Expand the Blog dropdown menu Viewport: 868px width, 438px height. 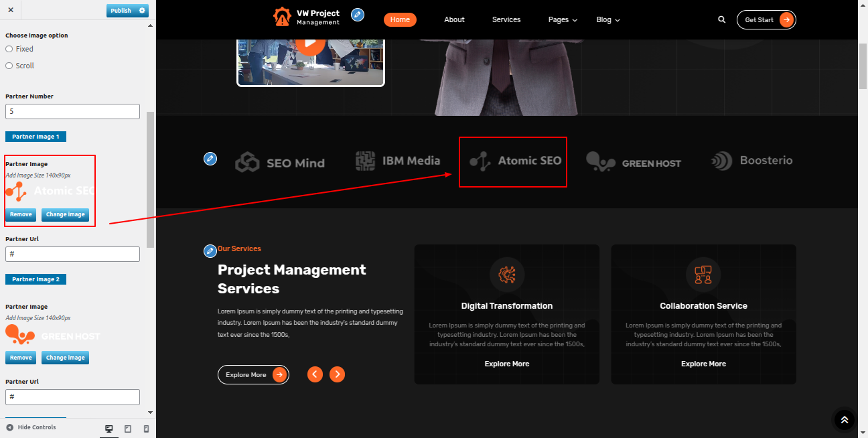[607, 20]
